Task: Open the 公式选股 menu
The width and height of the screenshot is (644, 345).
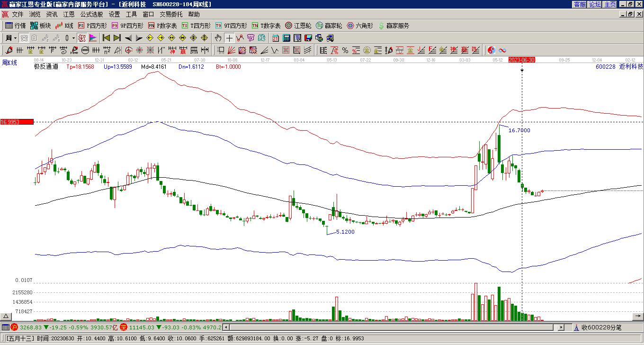Action: coord(91,14)
